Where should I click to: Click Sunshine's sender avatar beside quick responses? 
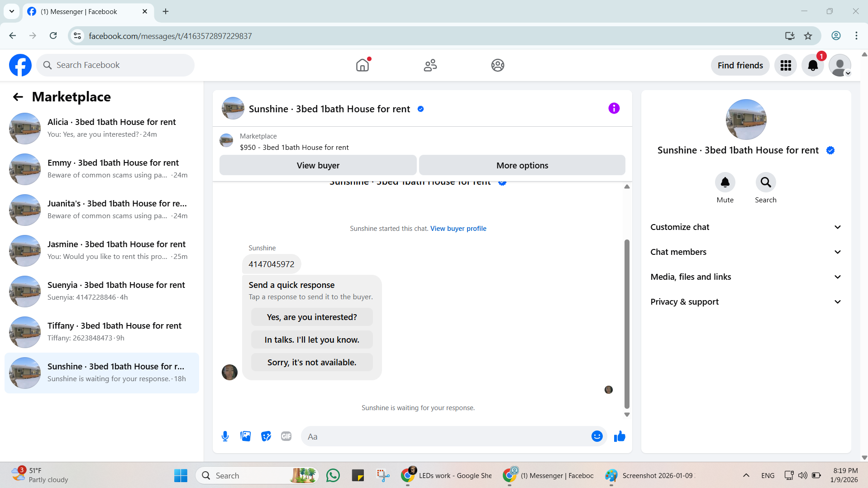229,372
